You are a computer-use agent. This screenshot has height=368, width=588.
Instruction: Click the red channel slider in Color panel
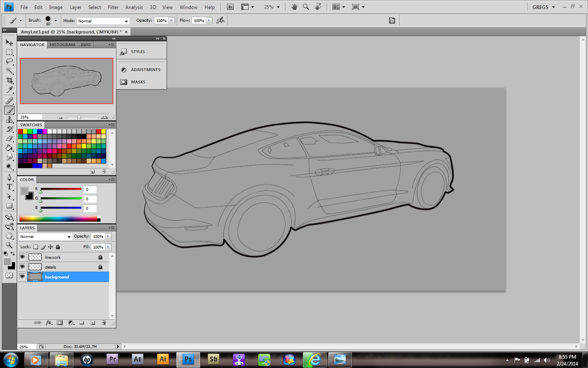(x=61, y=189)
